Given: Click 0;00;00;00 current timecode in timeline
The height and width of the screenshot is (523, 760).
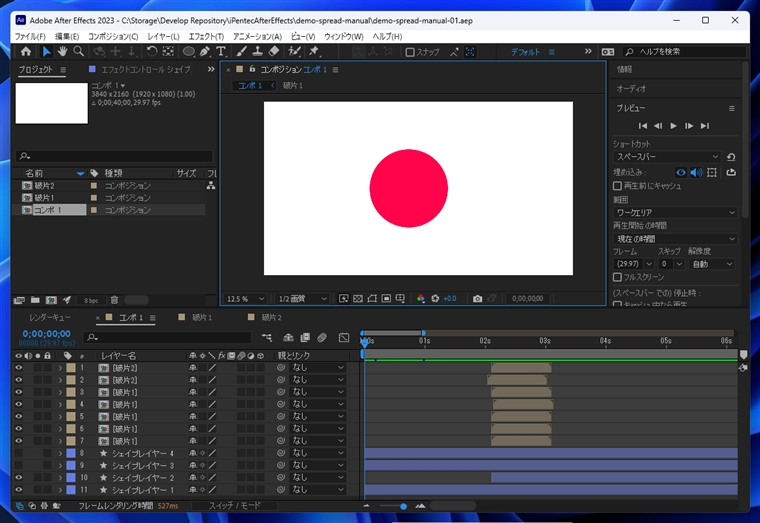Looking at the screenshot, I should pyautogui.click(x=47, y=333).
